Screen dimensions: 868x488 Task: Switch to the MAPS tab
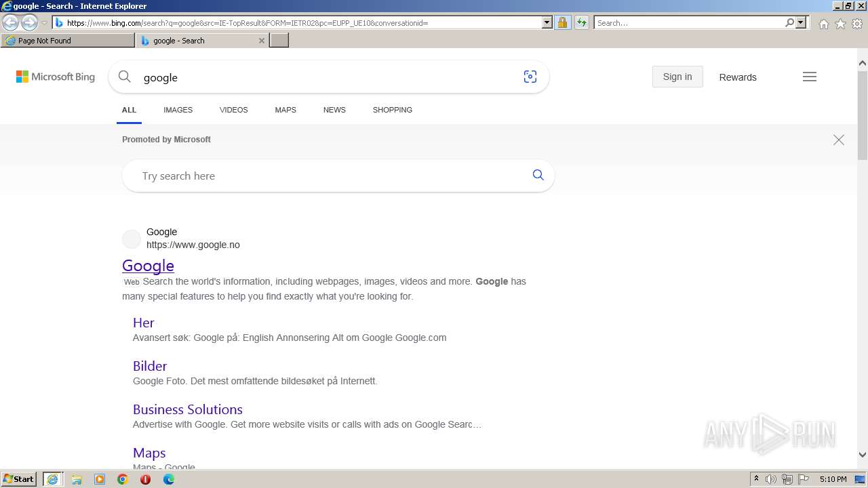coord(285,110)
